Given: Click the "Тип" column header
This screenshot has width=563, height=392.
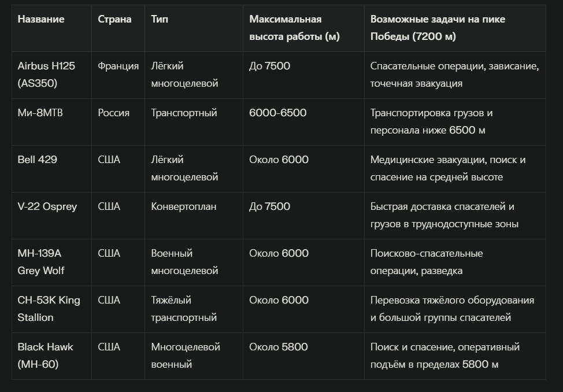Looking at the screenshot, I should pyautogui.click(x=160, y=19).
